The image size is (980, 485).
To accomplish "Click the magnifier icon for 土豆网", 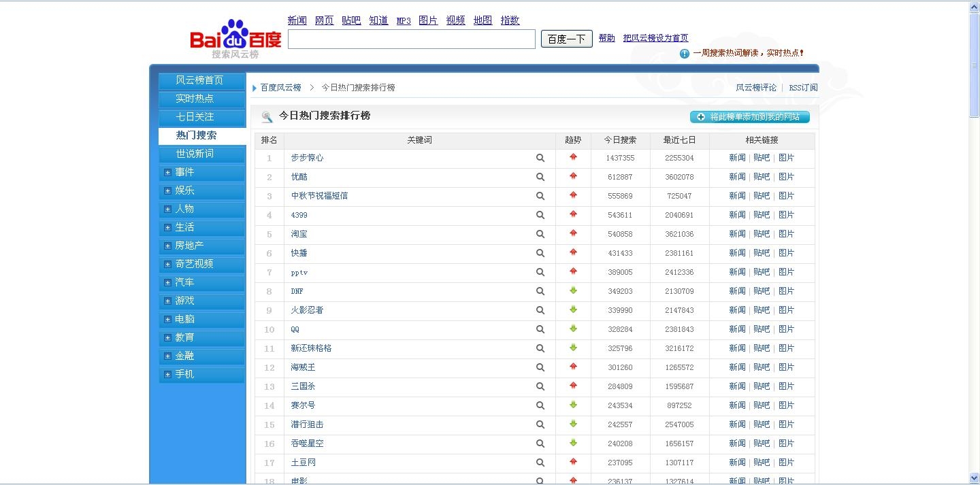I will tap(540, 463).
